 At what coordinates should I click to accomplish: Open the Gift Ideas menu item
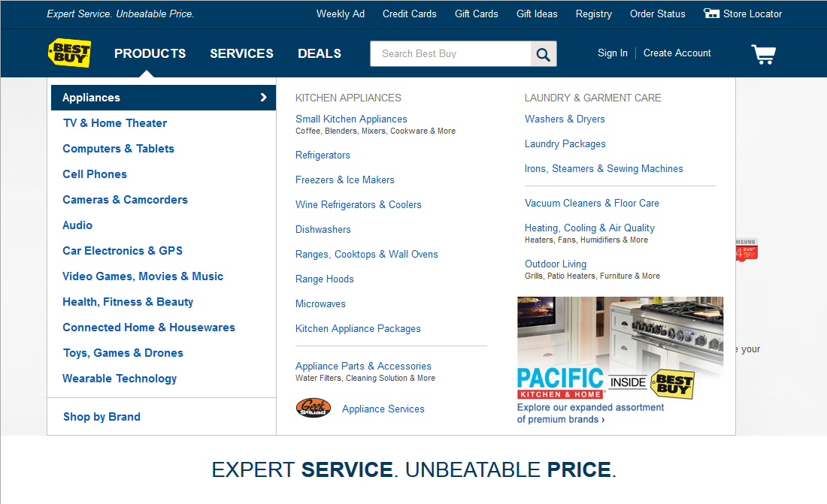[536, 14]
